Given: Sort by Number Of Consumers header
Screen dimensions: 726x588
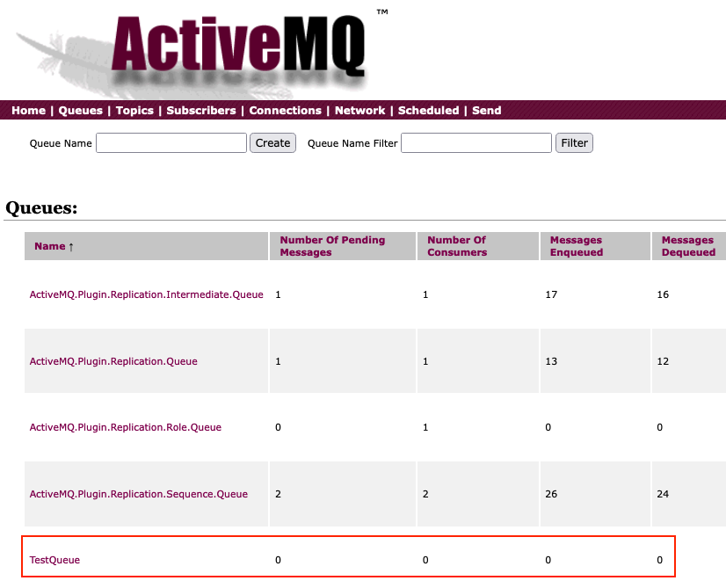Looking at the screenshot, I should click(x=457, y=246).
